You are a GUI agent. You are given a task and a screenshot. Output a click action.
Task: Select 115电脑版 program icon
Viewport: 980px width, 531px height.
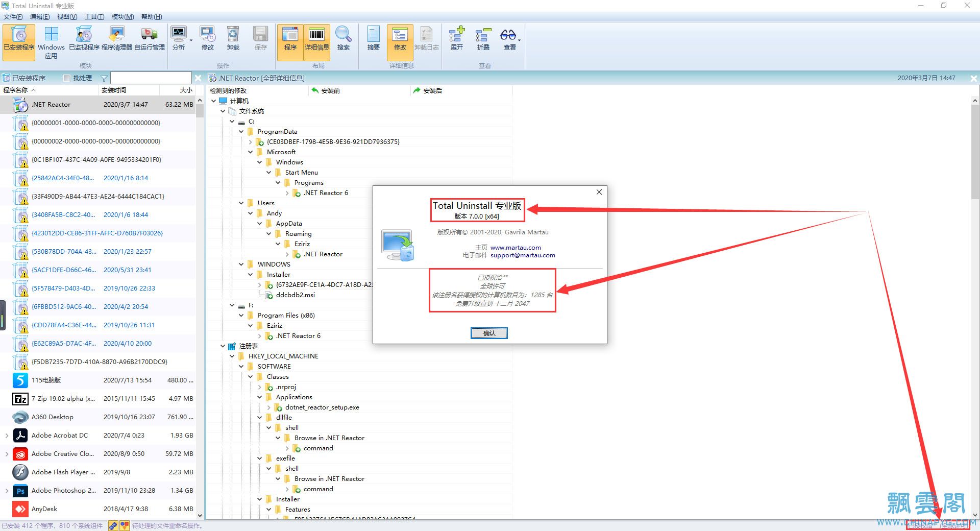point(20,380)
